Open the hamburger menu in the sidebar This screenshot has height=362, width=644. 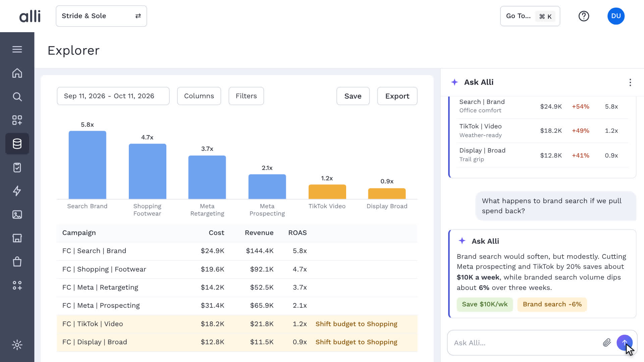click(x=17, y=49)
